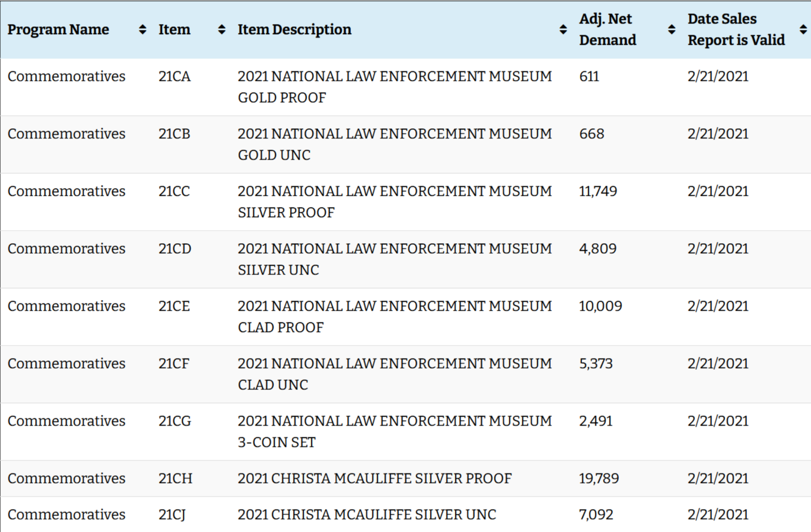Click demand value 19,789

click(599, 478)
